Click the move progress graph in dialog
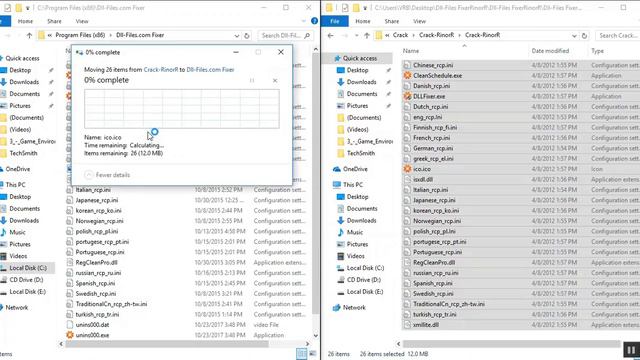640x360 pixels. pyautogui.click(x=182, y=109)
